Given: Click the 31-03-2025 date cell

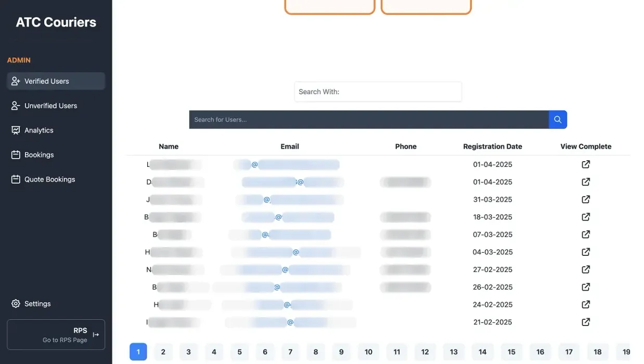Looking at the screenshot, I should [x=493, y=199].
